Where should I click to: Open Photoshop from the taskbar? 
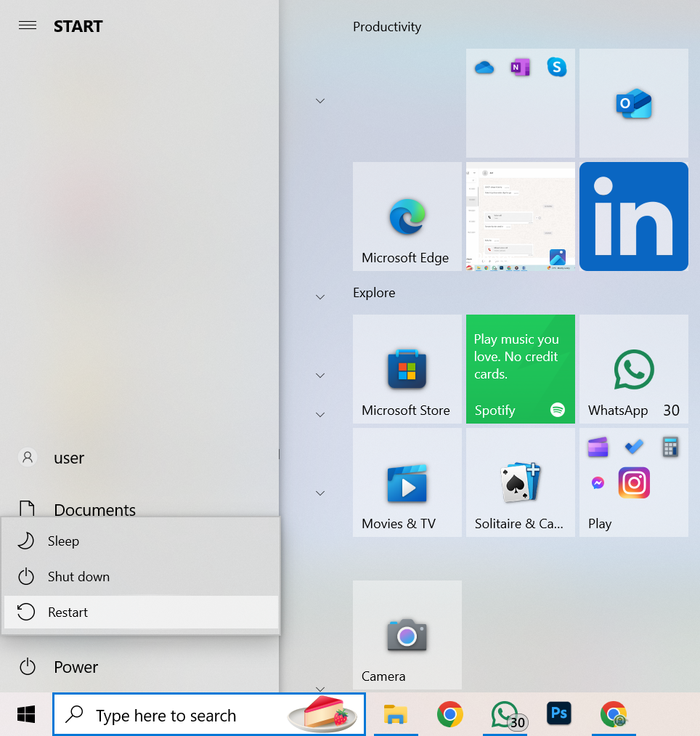[x=559, y=714]
